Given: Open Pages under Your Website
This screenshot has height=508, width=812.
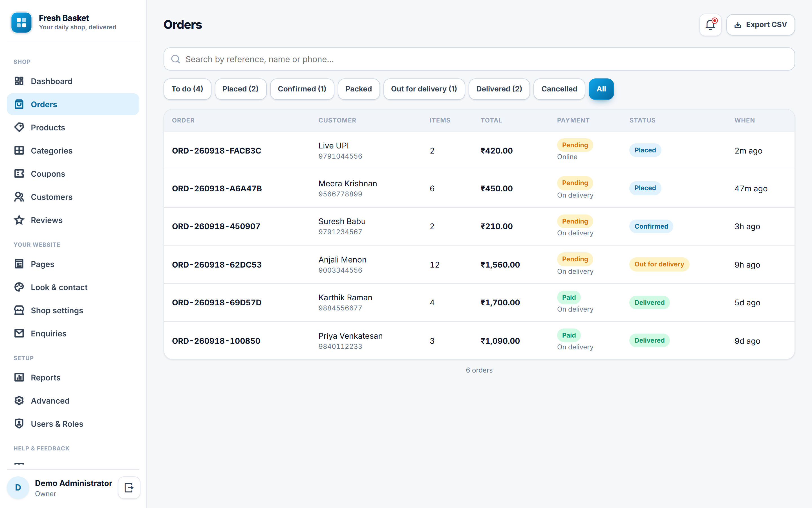Looking at the screenshot, I should (x=73, y=264).
